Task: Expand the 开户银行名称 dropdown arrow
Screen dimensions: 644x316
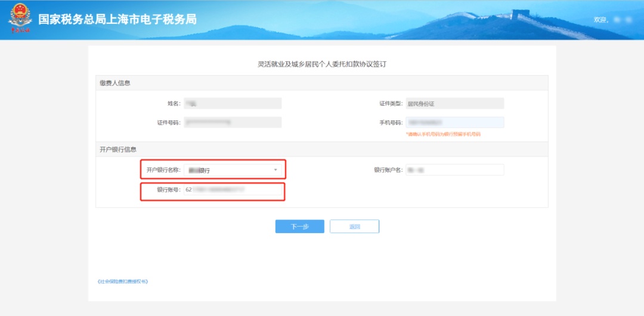Action: click(275, 170)
